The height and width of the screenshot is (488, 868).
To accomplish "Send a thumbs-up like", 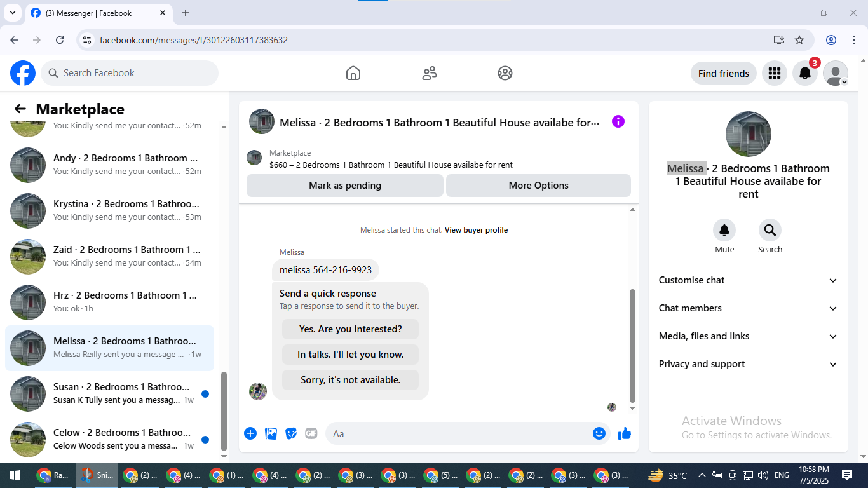I will (625, 433).
